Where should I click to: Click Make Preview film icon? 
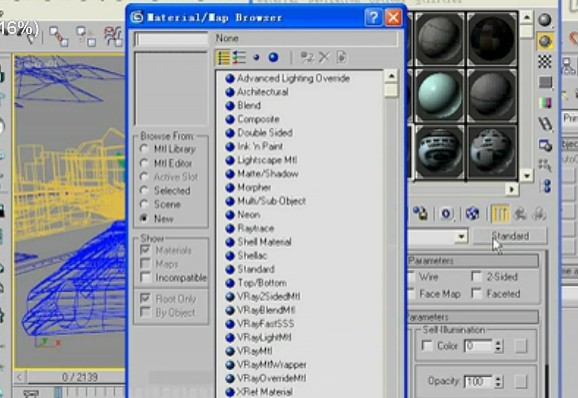[x=545, y=124]
